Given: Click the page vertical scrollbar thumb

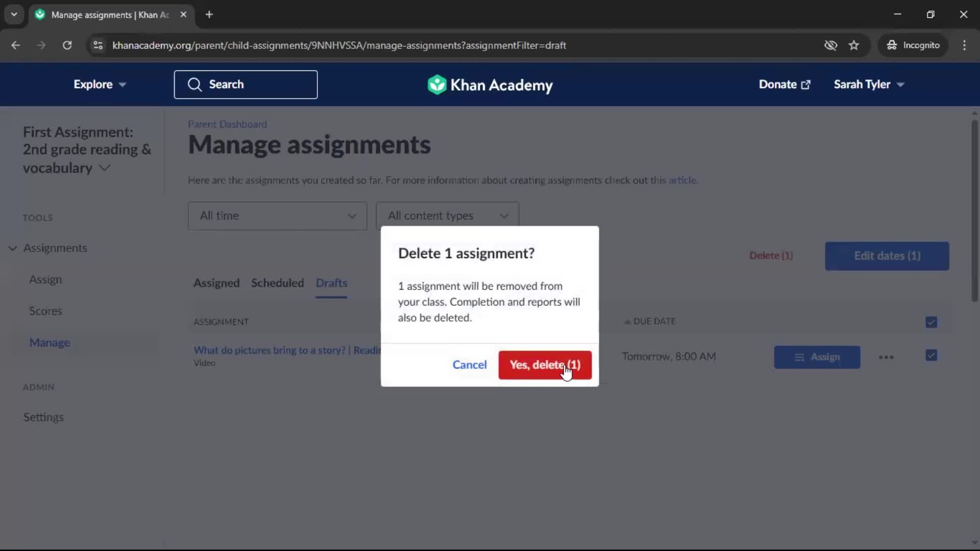Looking at the screenshot, I should pyautogui.click(x=974, y=209).
